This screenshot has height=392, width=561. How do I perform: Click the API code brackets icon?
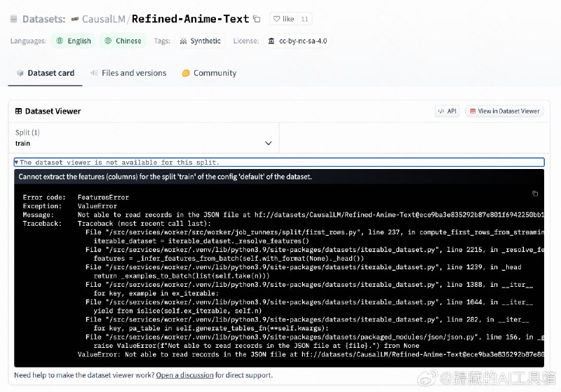pyautogui.click(x=441, y=111)
